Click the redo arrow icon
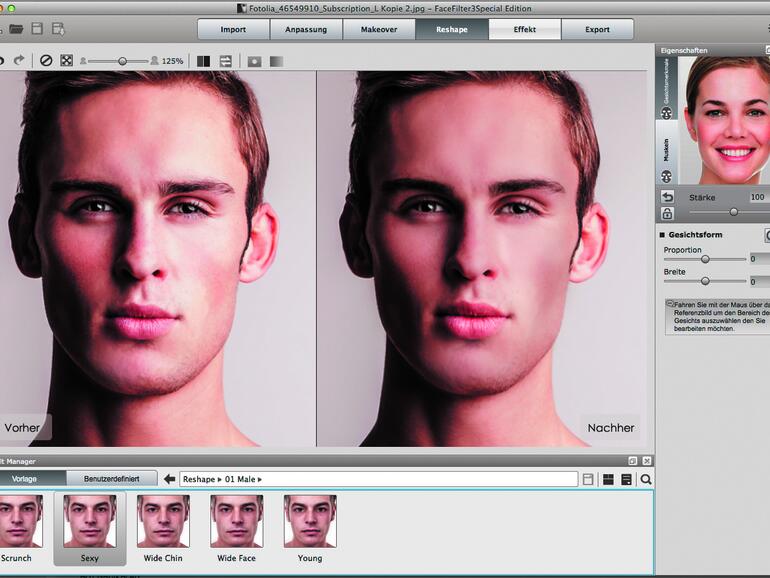Viewport: 770px width, 578px height. (18, 61)
